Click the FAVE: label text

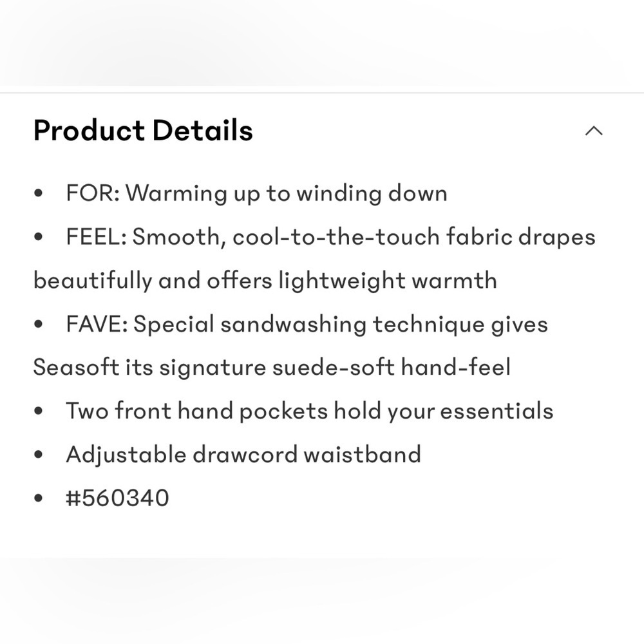coord(97,324)
